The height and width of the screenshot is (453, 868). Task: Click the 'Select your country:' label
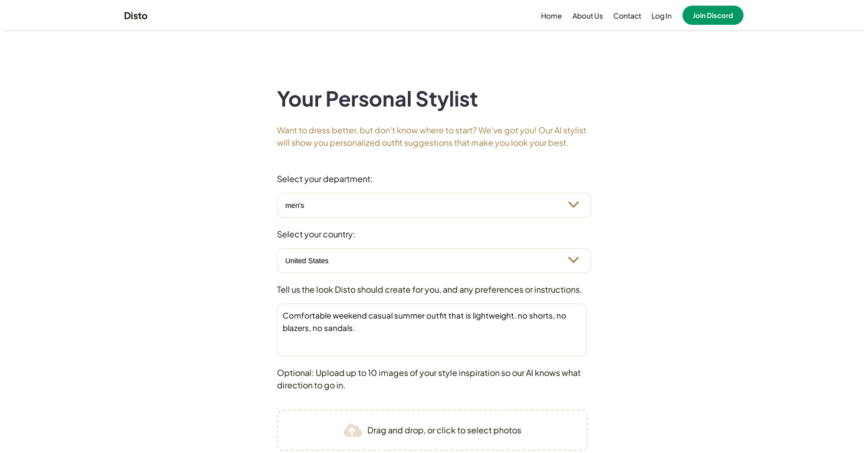coord(316,234)
